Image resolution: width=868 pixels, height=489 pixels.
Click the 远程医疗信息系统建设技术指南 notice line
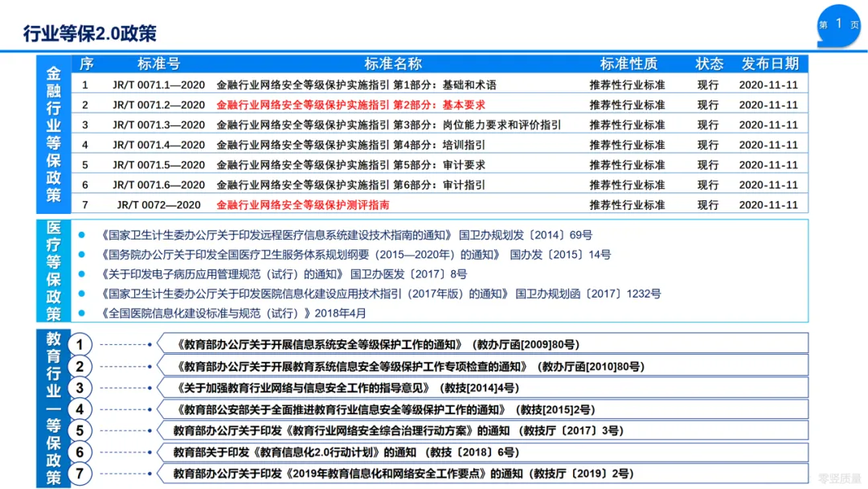[x=346, y=235]
